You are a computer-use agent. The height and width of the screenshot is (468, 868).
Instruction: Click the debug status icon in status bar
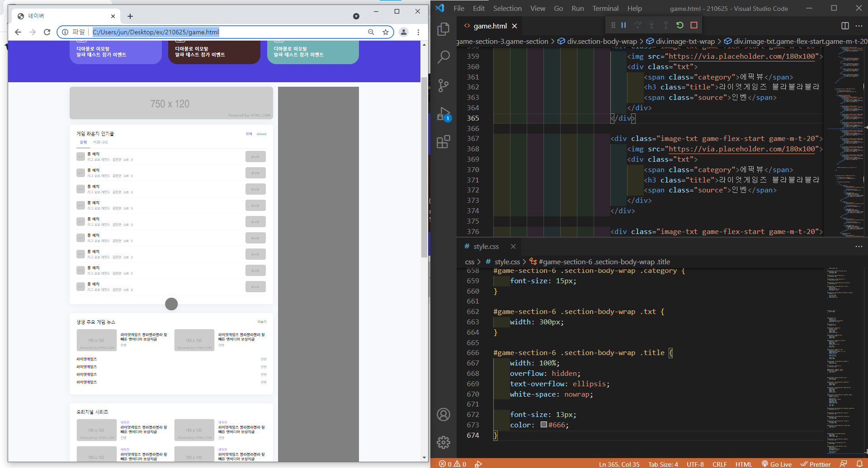click(x=478, y=464)
